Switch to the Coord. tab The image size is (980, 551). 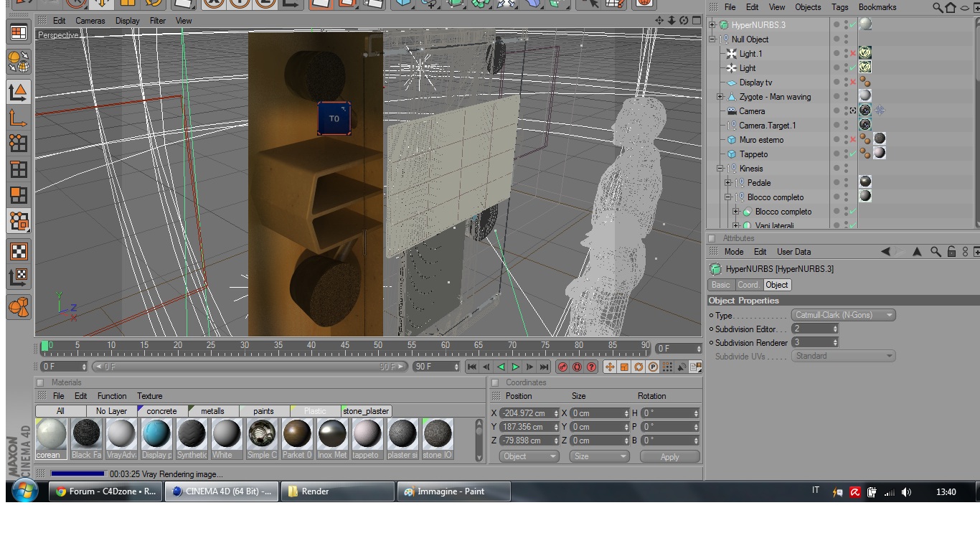click(x=748, y=285)
